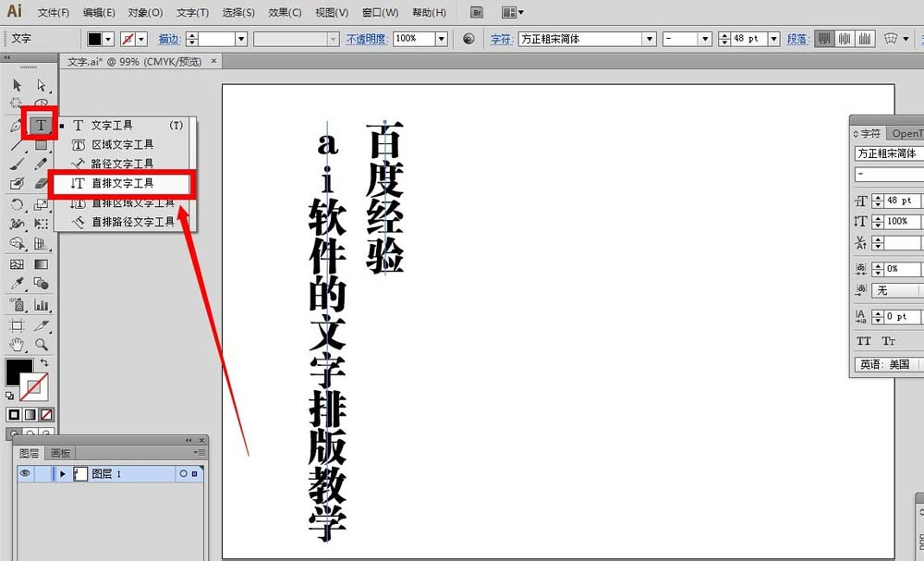Open the stroke color dropdown arrow
The image size is (924, 561).
[x=141, y=39]
